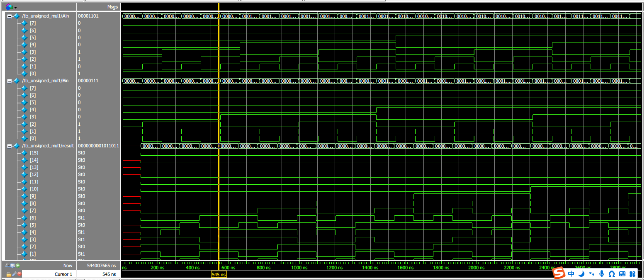Click the Ain value 00001101
Image resolution: width=644 pixels, height=280 pixels.
point(88,16)
